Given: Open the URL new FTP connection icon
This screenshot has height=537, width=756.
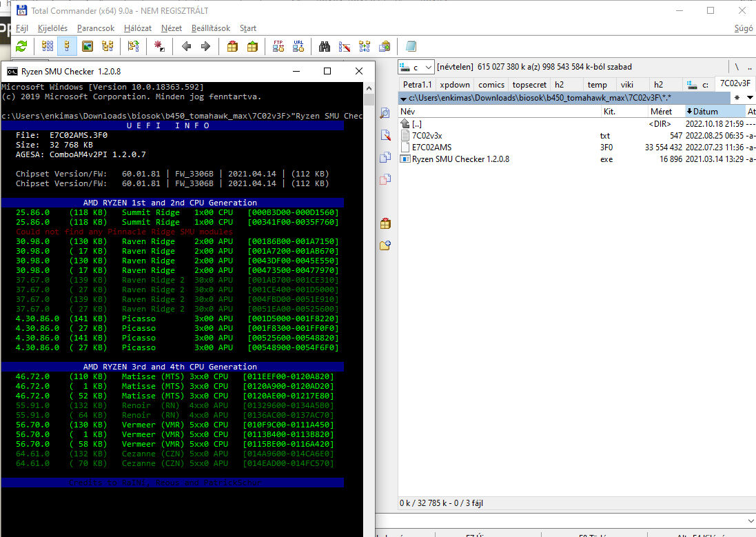Looking at the screenshot, I should 298,46.
